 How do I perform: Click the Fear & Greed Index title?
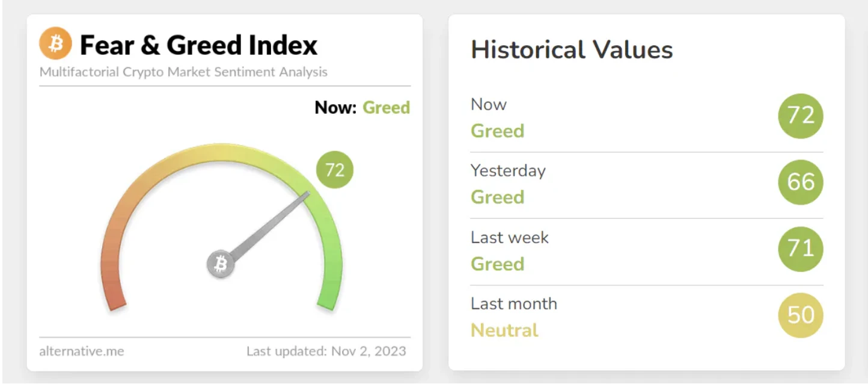point(199,45)
